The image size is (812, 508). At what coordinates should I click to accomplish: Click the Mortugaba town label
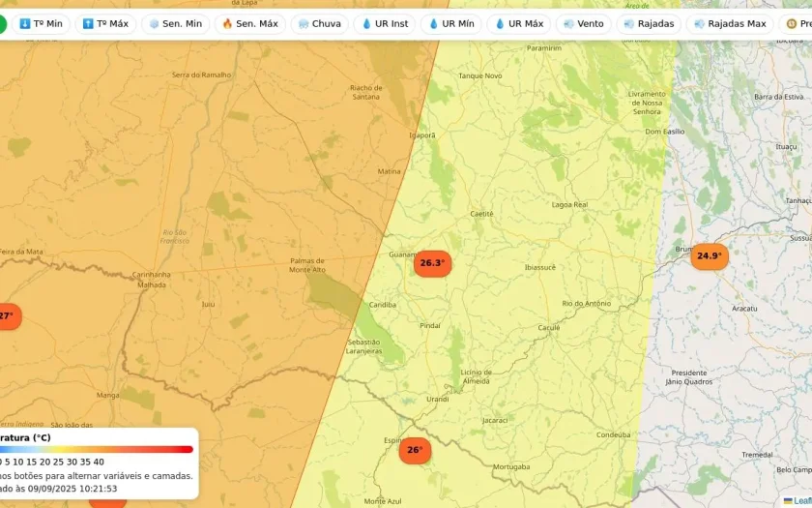(511, 467)
